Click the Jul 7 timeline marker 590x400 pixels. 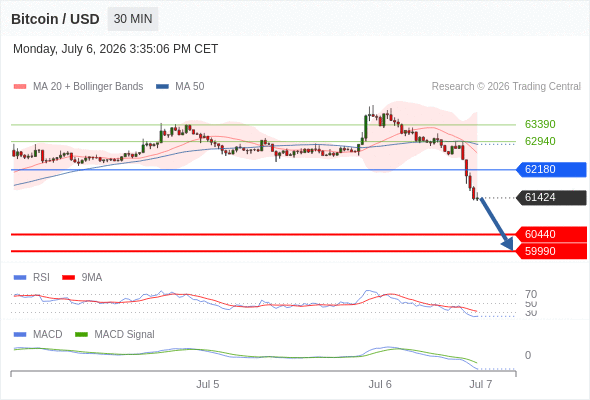[x=481, y=384]
